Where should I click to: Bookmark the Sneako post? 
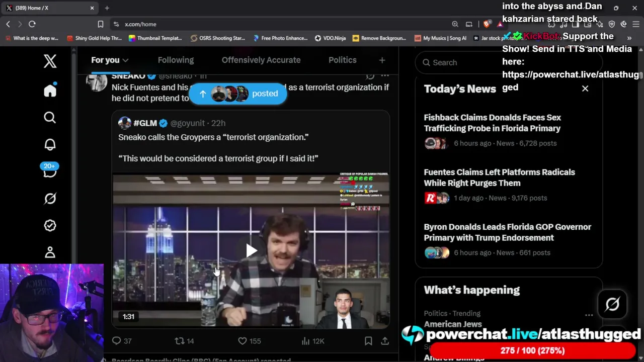pyautogui.click(x=368, y=341)
